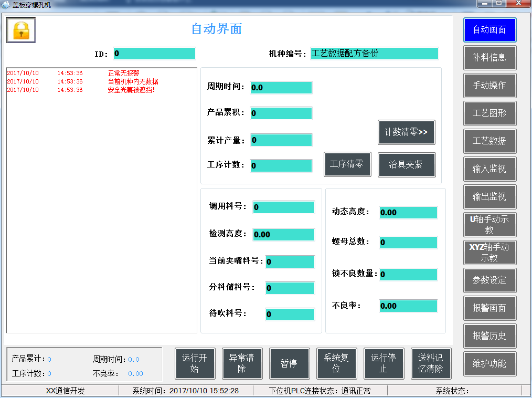
Task: Click the ID input field
Action: 154,53
